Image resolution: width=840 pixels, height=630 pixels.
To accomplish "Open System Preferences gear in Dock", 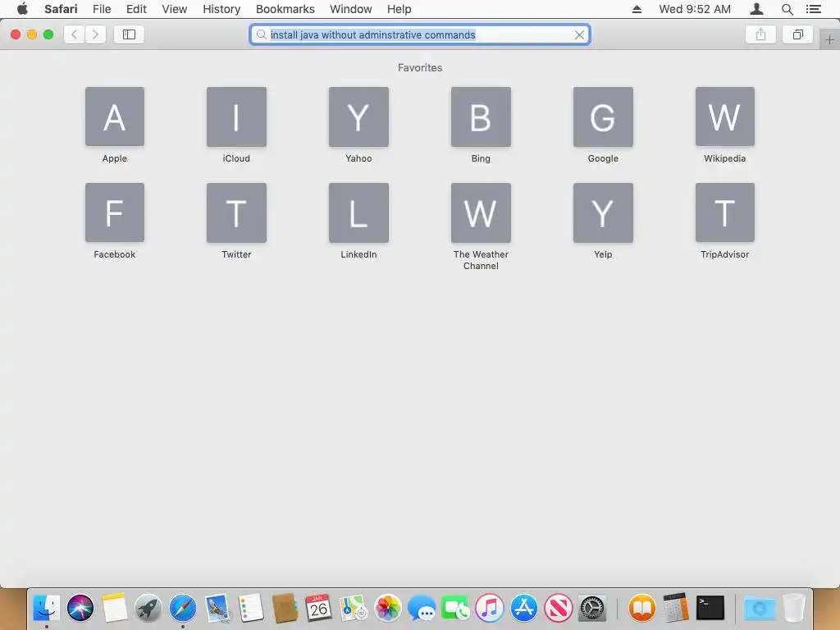I will (592, 608).
